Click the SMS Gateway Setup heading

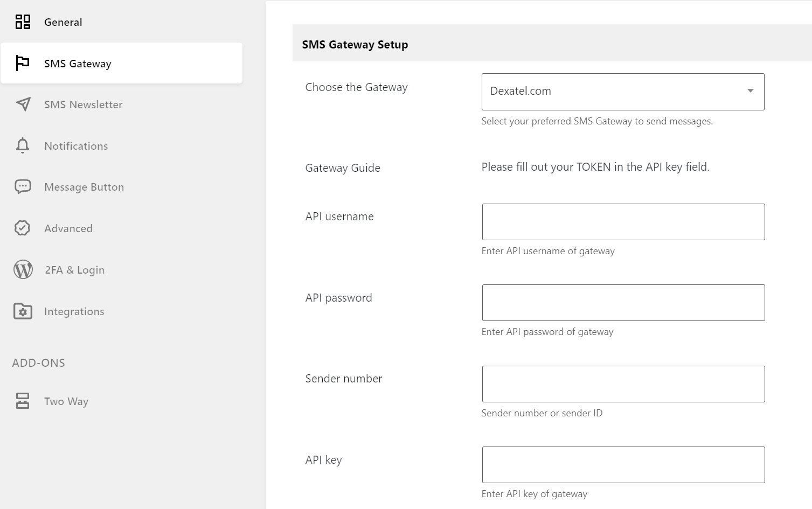[355, 45]
